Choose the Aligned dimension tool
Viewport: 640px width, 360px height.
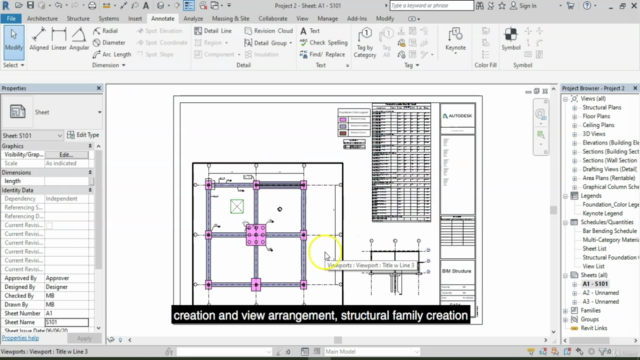(39, 39)
